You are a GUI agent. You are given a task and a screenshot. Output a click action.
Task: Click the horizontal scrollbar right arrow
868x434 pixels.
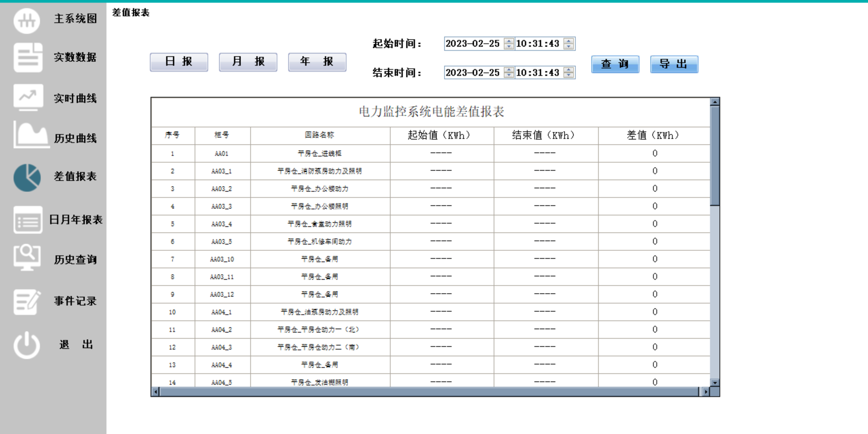click(706, 391)
